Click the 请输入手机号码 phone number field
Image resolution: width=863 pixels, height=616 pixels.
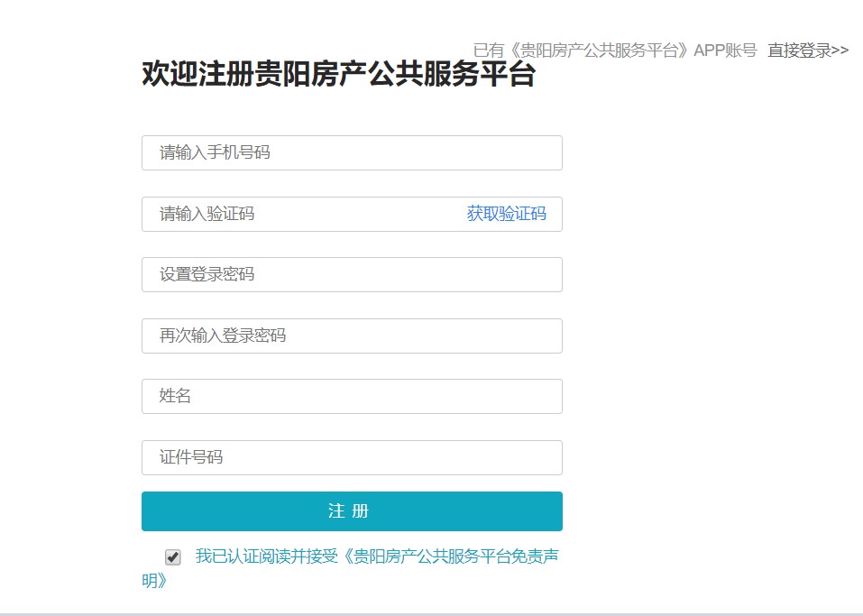pyautogui.click(x=352, y=152)
